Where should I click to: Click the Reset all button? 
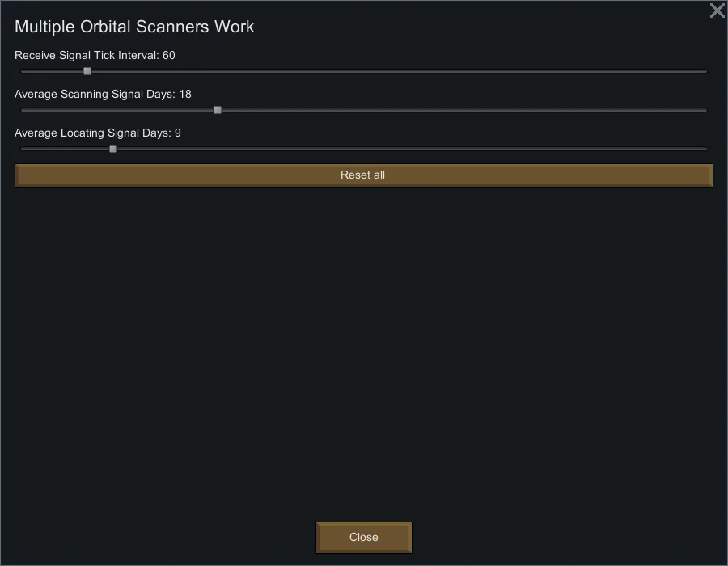[363, 175]
